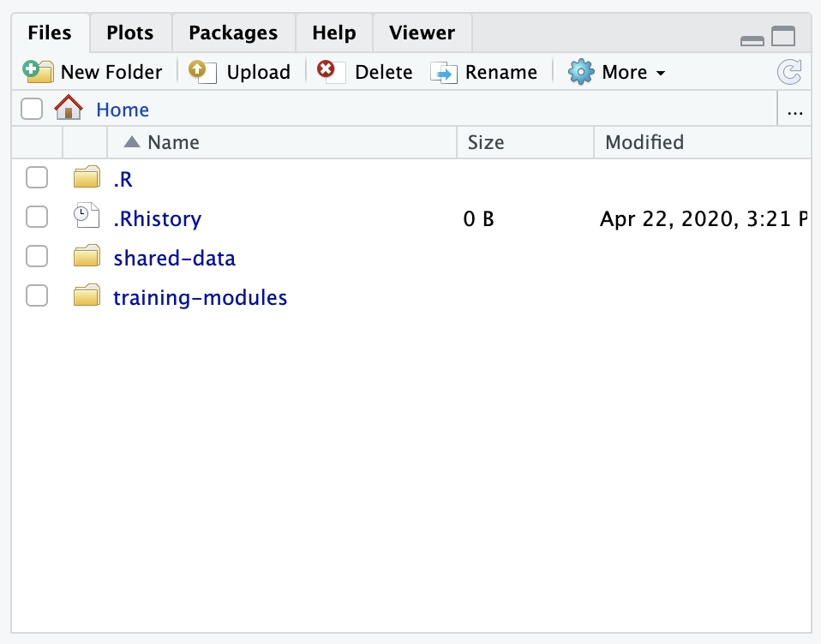Open the shared-data folder icon
Screen dimensions: 821x644
click(87, 256)
